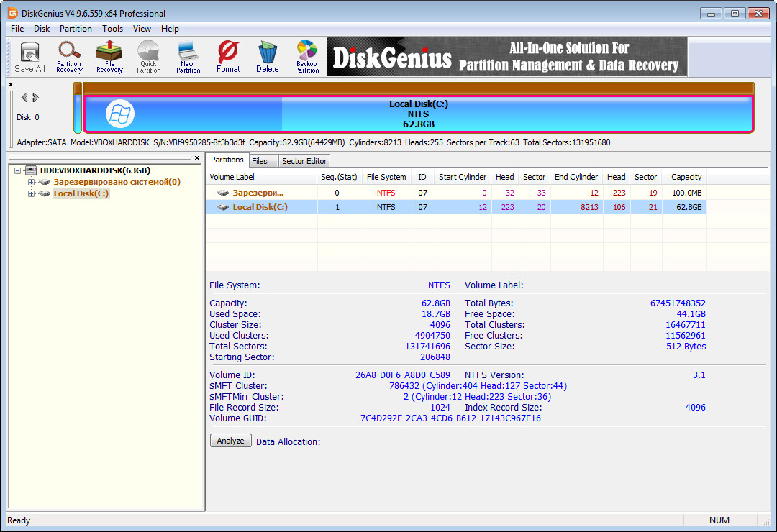
Task: Click the Save All toolbar icon
Action: tap(29, 58)
